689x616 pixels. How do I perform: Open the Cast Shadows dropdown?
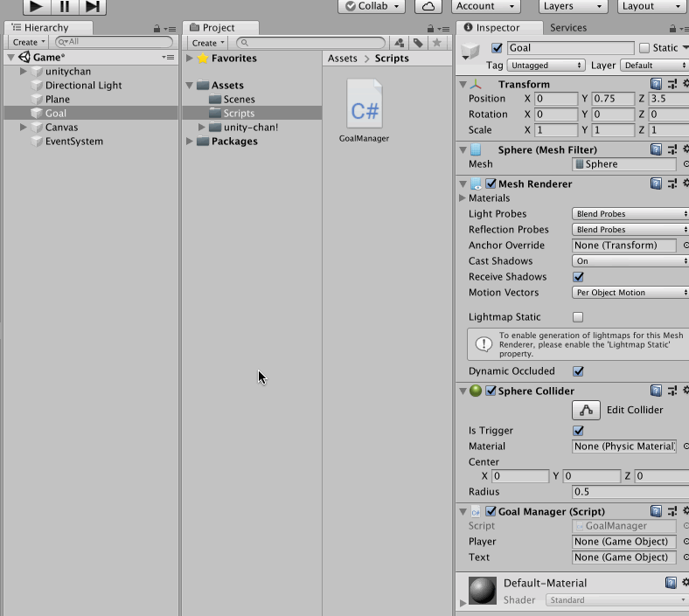pos(630,261)
